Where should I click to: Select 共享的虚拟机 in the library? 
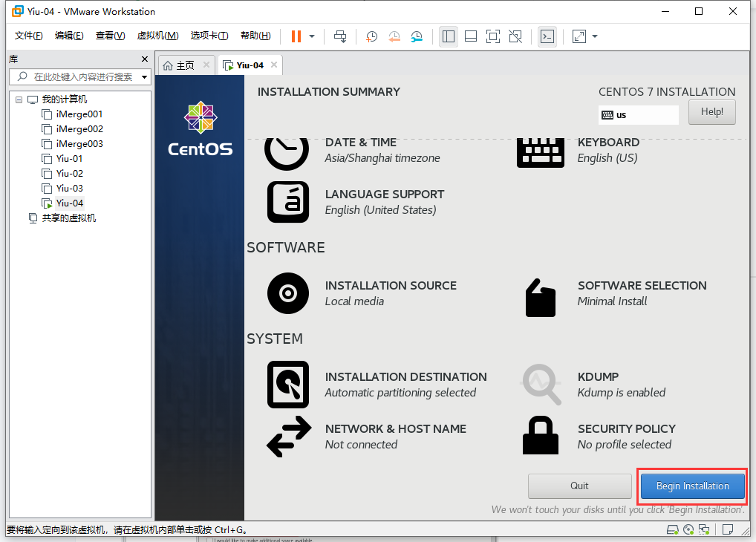tap(68, 218)
